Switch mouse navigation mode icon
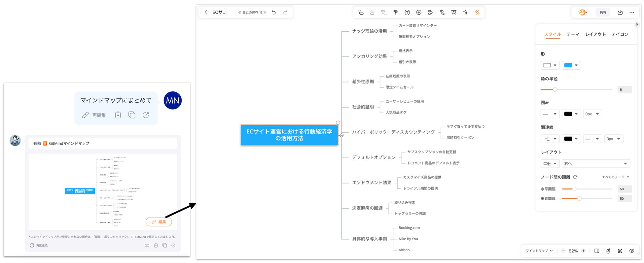 point(608,251)
